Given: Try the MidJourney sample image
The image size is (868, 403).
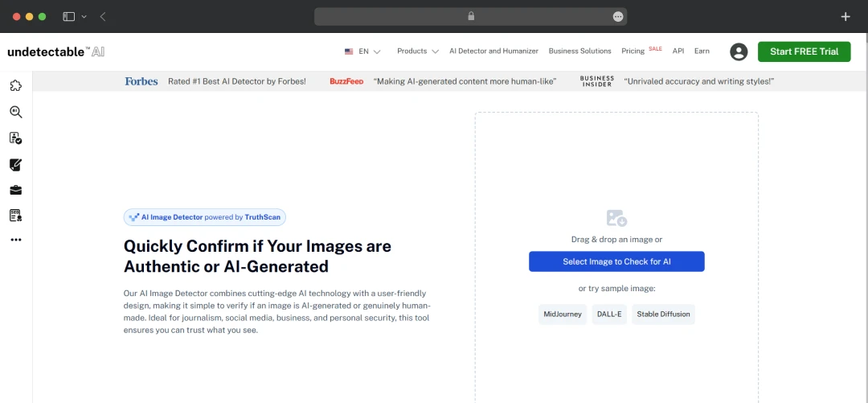Looking at the screenshot, I should click(x=563, y=315).
